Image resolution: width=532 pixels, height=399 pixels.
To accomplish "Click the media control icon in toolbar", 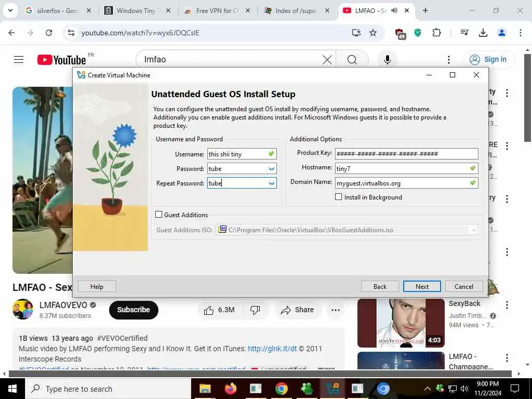I will (464, 33).
